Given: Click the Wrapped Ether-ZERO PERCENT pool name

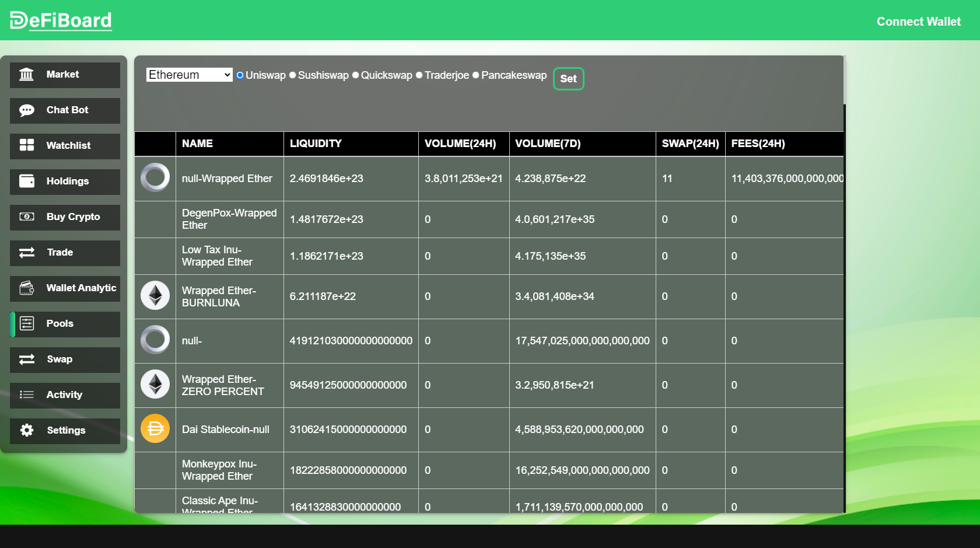Looking at the screenshot, I should 223,385.
